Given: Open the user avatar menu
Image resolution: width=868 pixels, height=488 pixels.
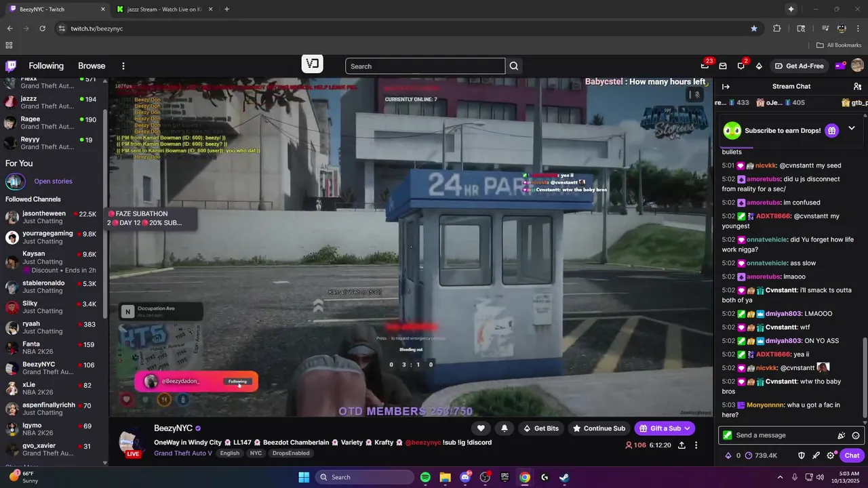Looking at the screenshot, I should (857, 66).
